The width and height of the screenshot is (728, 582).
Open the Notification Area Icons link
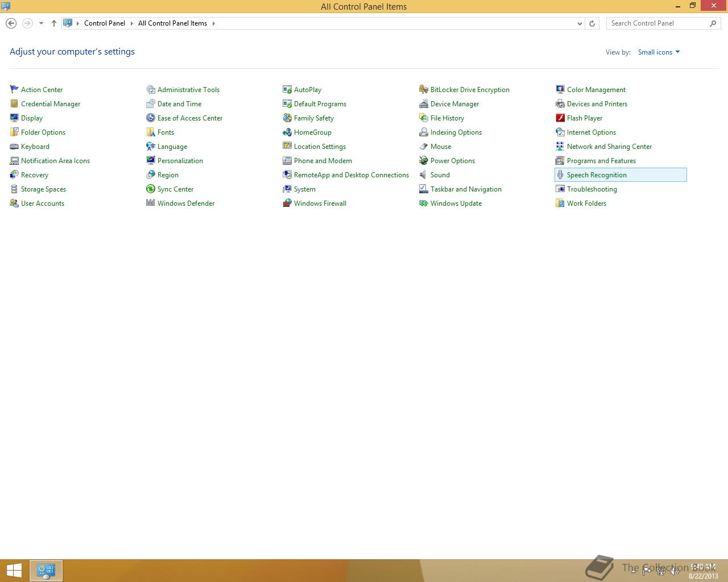55,161
